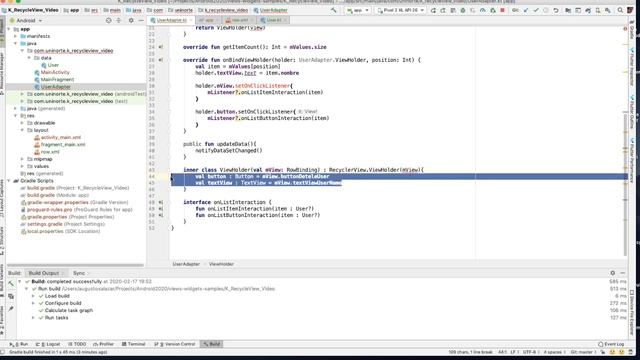The image size is (640, 360).
Task: Open row.xml in the project tree
Action: click(50, 152)
